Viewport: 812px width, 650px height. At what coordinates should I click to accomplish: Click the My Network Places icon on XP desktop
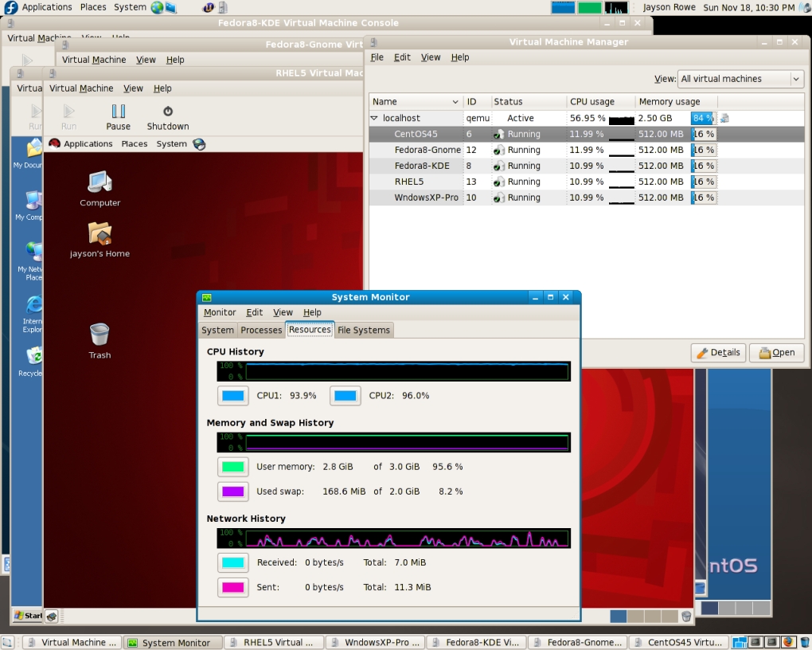point(33,252)
